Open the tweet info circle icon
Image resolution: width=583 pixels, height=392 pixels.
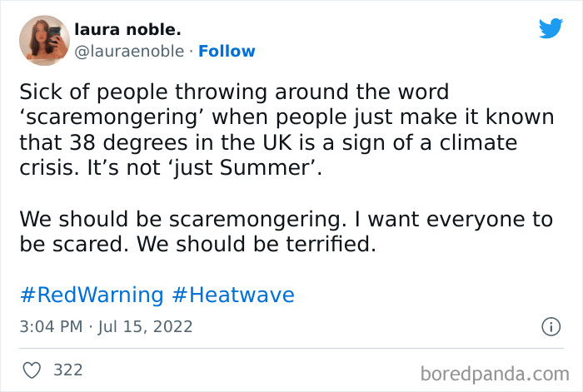coord(550,327)
